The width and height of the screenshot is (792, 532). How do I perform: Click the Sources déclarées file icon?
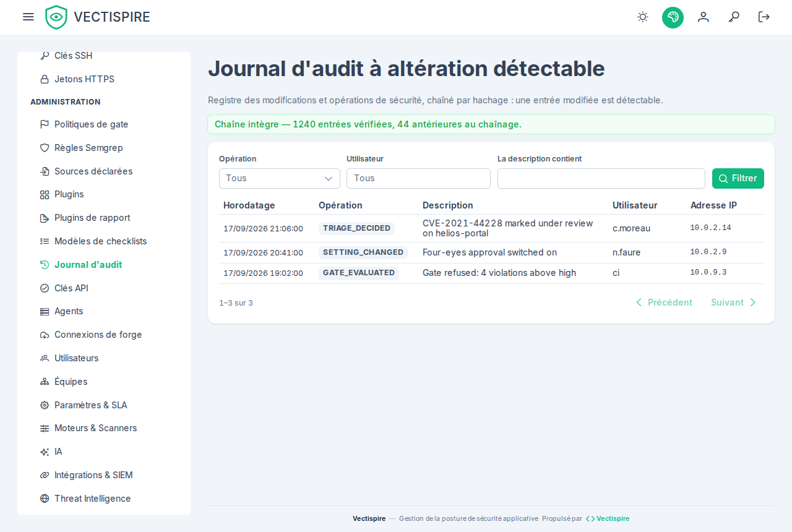pos(45,171)
